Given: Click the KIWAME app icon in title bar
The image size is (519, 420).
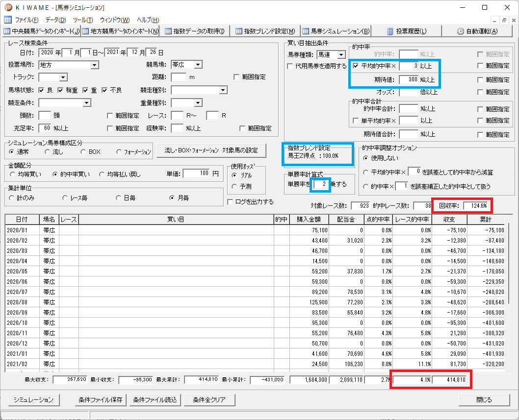Looking at the screenshot, I should 8,7.
